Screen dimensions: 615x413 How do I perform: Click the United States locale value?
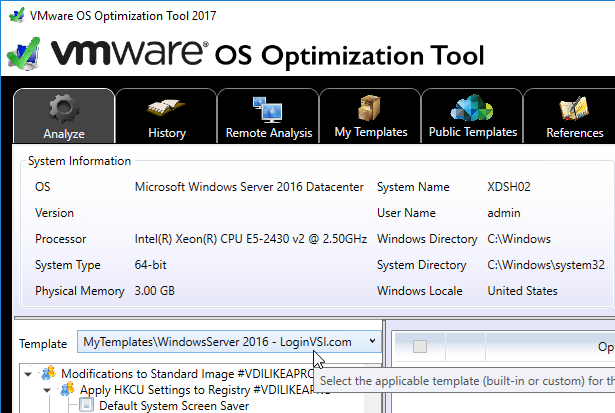[x=522, y=291]
